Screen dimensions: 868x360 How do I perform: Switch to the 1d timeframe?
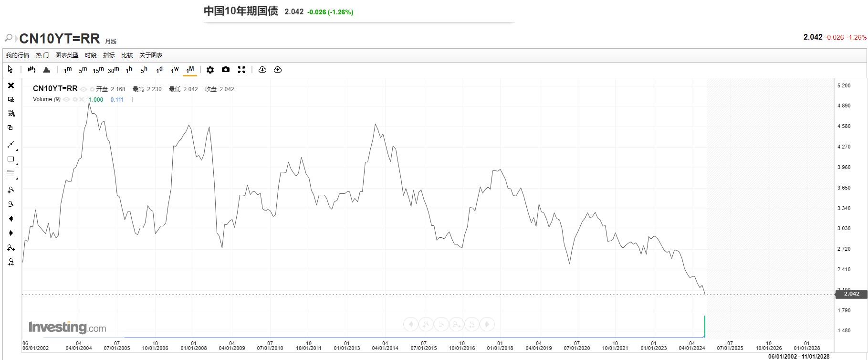click(159, 70)
